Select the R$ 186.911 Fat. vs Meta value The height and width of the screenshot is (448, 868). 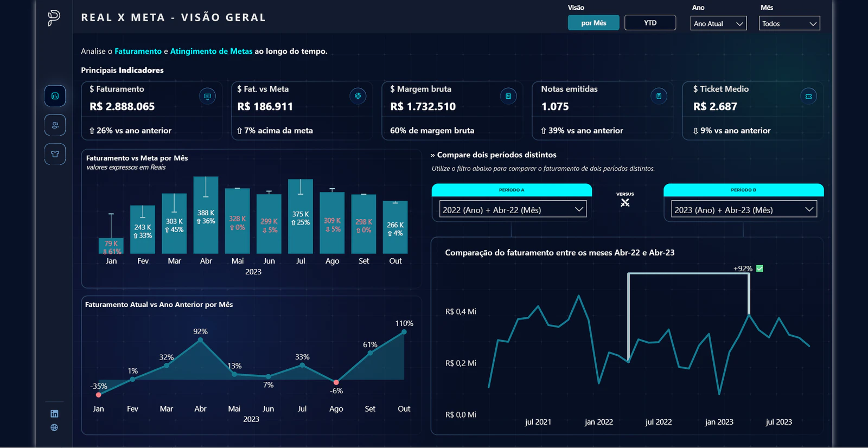click(265, 107)
